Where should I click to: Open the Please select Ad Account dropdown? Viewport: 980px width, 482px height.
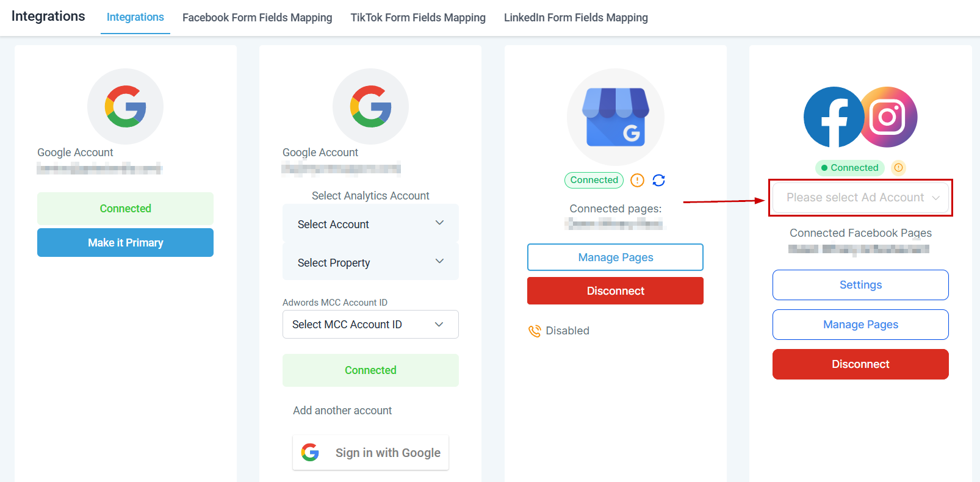coord(860,198)
